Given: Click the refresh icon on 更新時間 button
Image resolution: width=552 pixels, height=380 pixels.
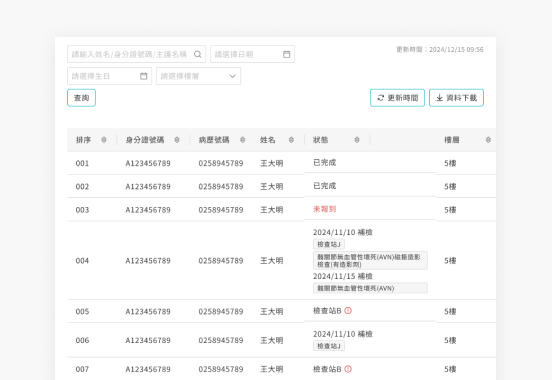Looking at the screenshot, I should click(x=381, y=98).
